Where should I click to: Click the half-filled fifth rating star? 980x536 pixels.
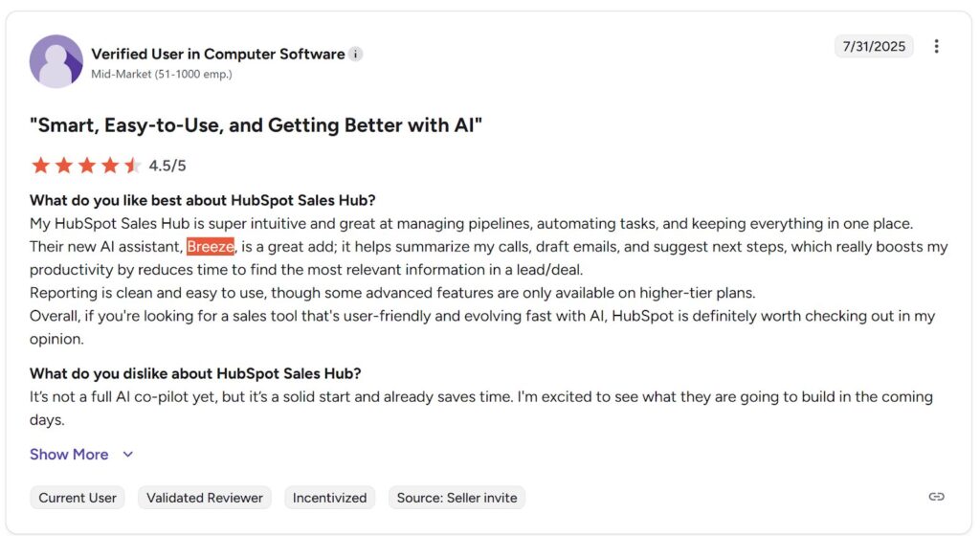132,166
